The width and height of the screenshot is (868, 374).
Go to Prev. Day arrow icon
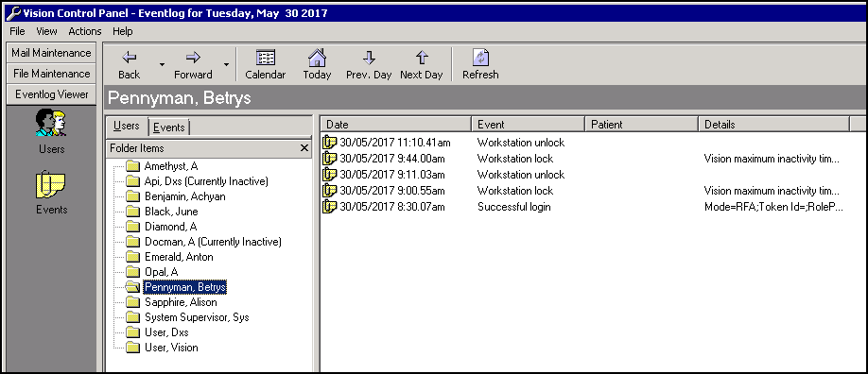(x=369, y=57)
